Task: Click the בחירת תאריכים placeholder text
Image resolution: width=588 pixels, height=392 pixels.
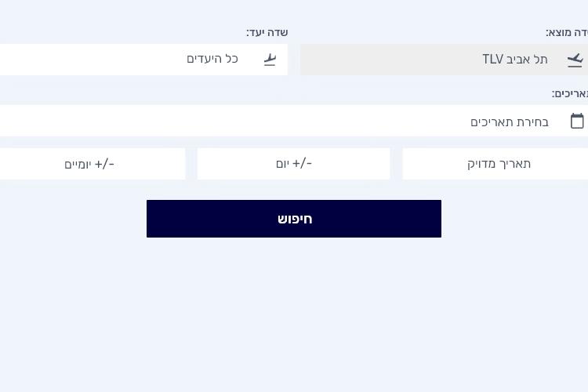Action: 510,122
